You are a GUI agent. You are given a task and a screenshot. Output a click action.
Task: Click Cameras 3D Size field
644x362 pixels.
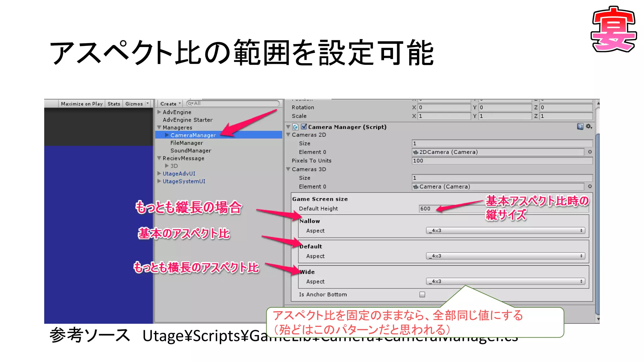pos(502,178)
